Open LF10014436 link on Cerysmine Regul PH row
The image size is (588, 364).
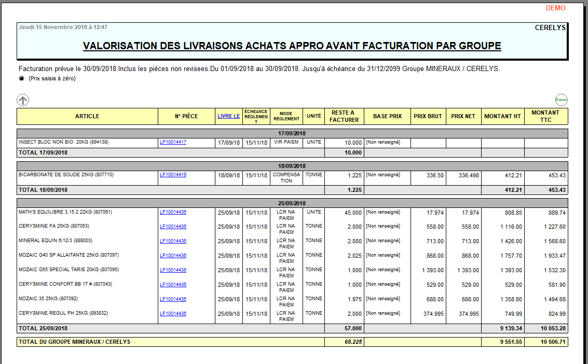click(x=173, y=314)
